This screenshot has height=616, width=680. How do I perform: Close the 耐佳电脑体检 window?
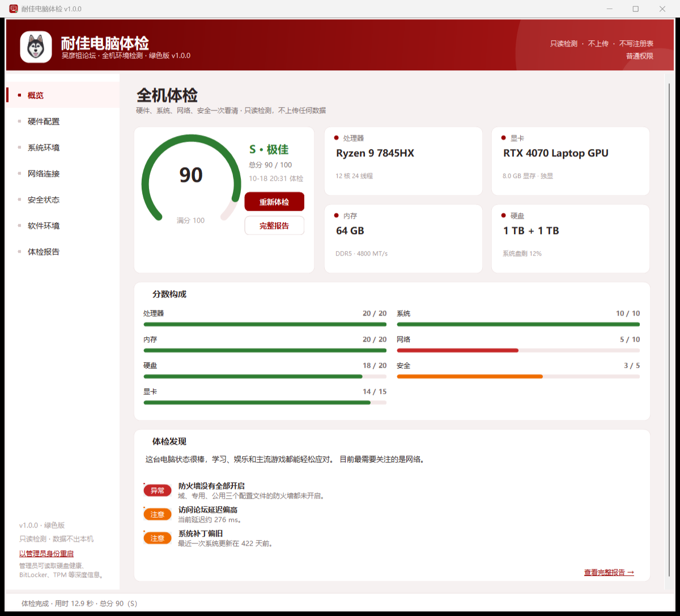662,9
